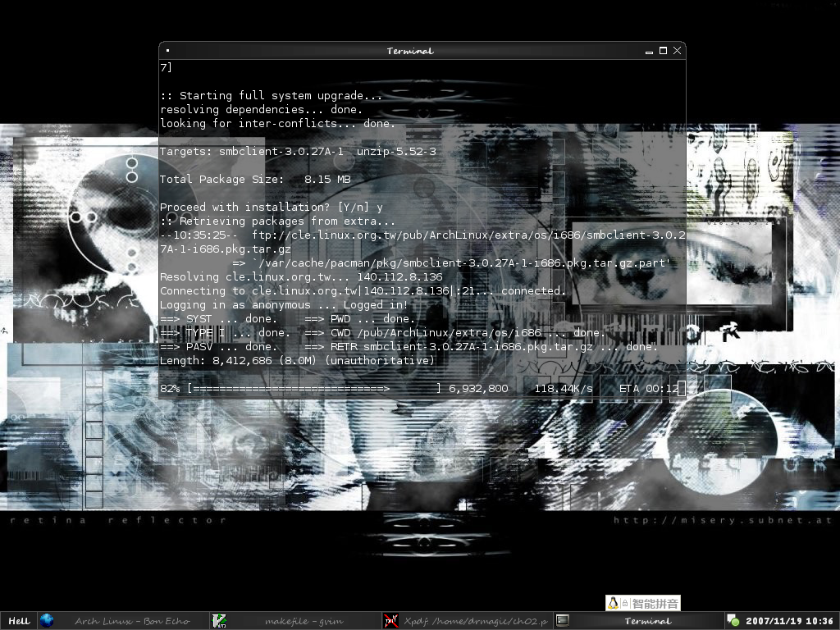Click the 'Connecting to cle.linux.org.tw' line
The image size is (840, 630).
click(x=363, y=291)
